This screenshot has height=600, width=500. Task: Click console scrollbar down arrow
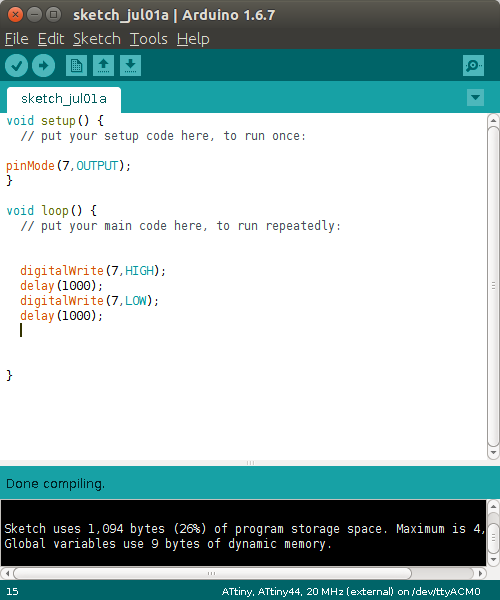[493, 559]
